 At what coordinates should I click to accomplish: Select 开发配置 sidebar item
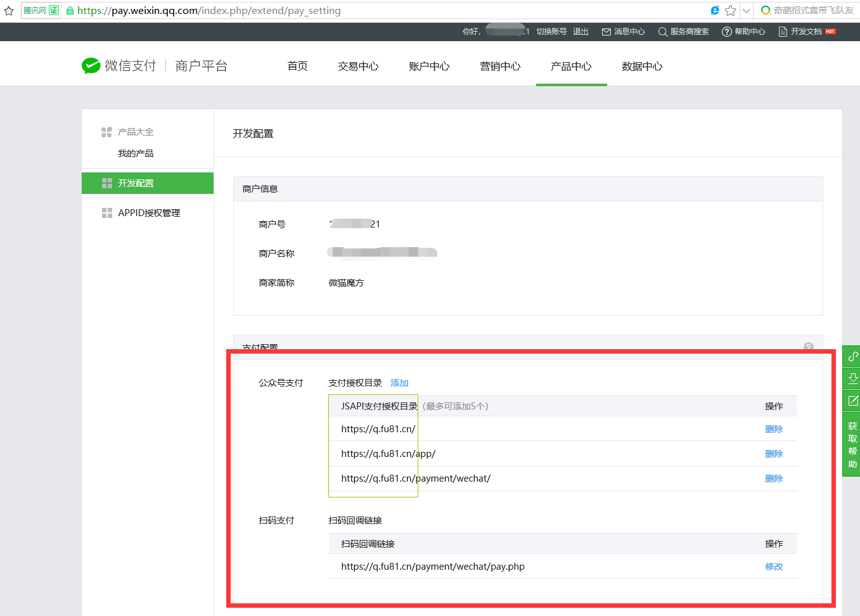148,183
